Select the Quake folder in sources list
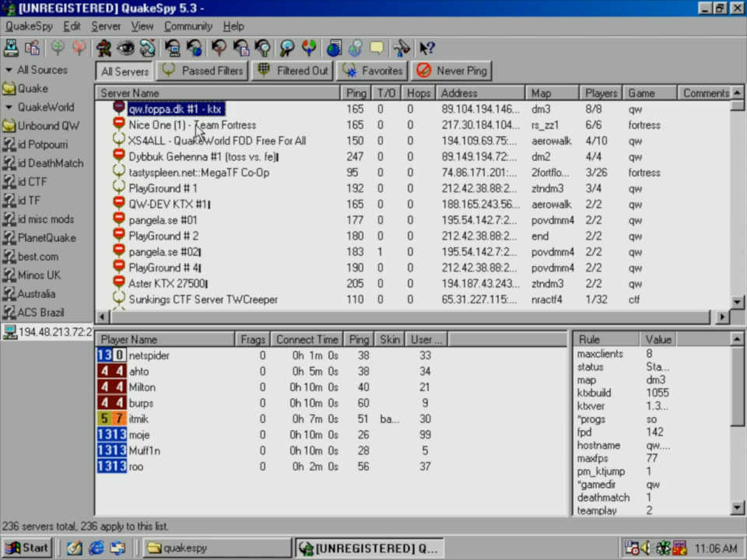This screenshot has height=560, width=747. [25, 89]
